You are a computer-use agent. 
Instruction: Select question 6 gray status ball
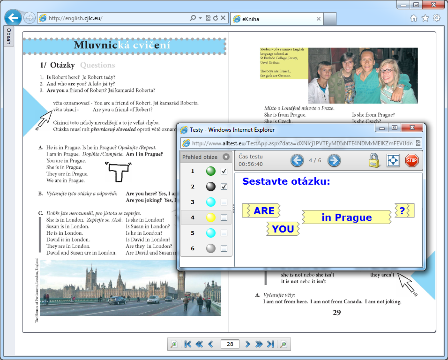pyautogui.click(x=211, y=248)
